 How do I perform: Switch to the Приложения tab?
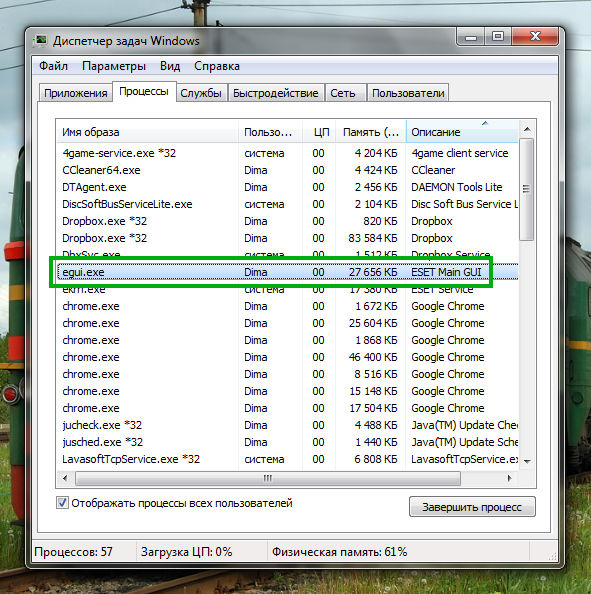tap(75, 93)
